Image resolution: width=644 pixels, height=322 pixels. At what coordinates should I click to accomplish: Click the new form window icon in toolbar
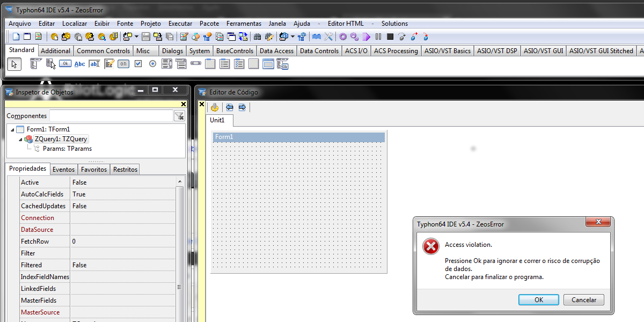point(27,36)
